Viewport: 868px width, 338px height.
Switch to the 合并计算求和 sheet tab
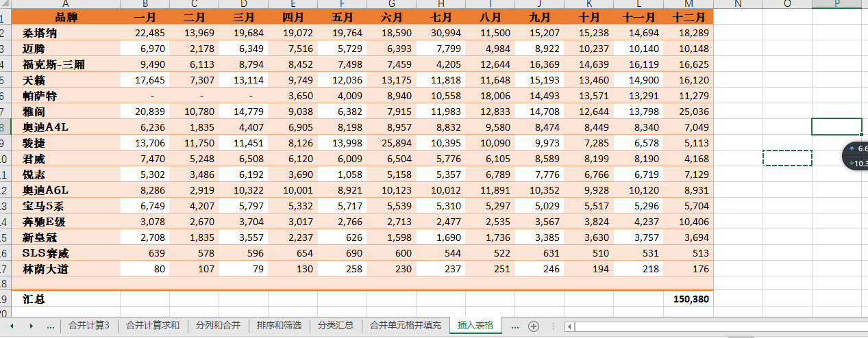pos(152,326)
